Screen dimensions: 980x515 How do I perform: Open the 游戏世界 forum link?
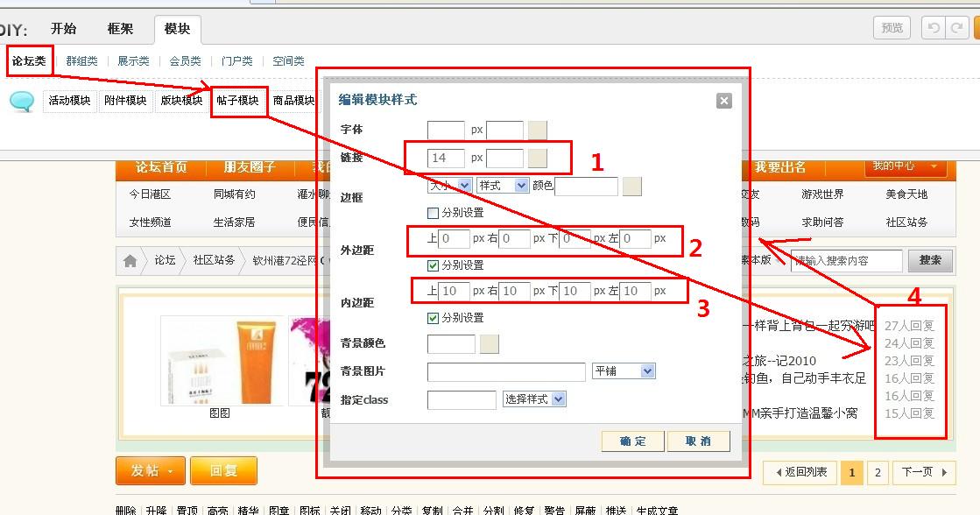click(822, 194)
